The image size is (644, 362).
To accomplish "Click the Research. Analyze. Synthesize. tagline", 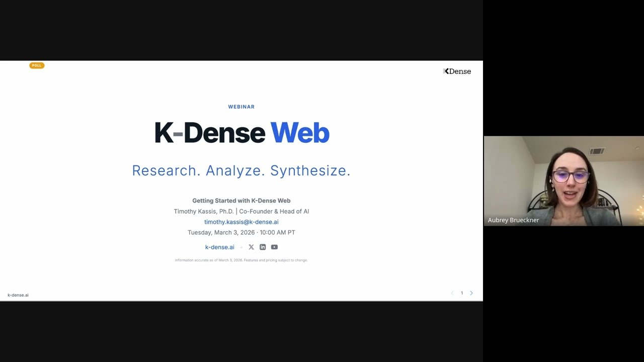I will point(242,170).
